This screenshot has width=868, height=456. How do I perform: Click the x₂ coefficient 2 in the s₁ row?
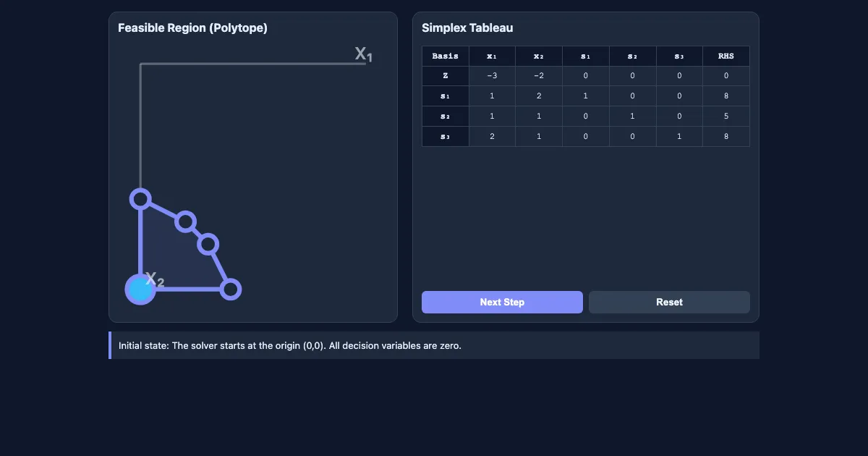[539, 96]
